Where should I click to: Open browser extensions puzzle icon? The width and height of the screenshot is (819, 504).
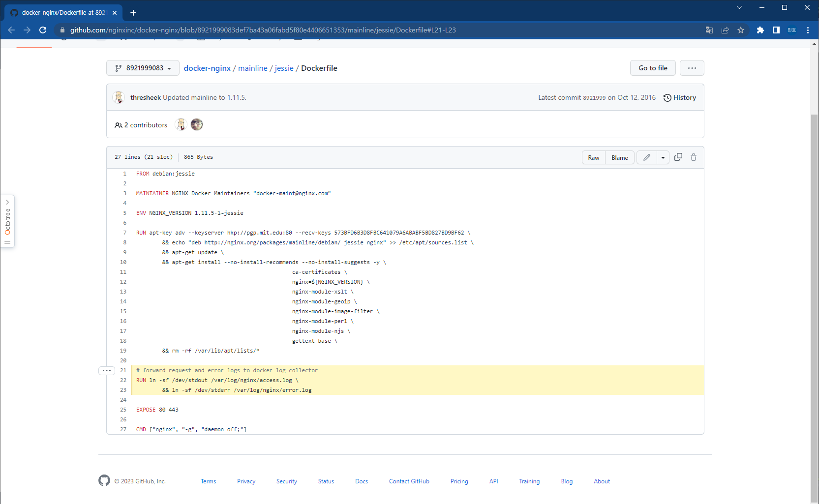click(x=760, y=30)
